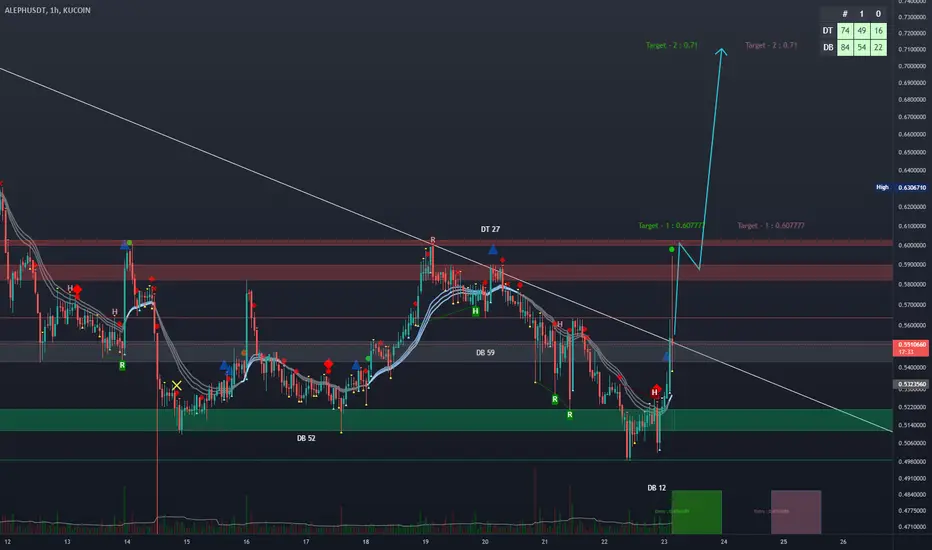The image size is (932, 550).
Task: Select the cell showing 54 in DB row
Action: pos(861,48)
